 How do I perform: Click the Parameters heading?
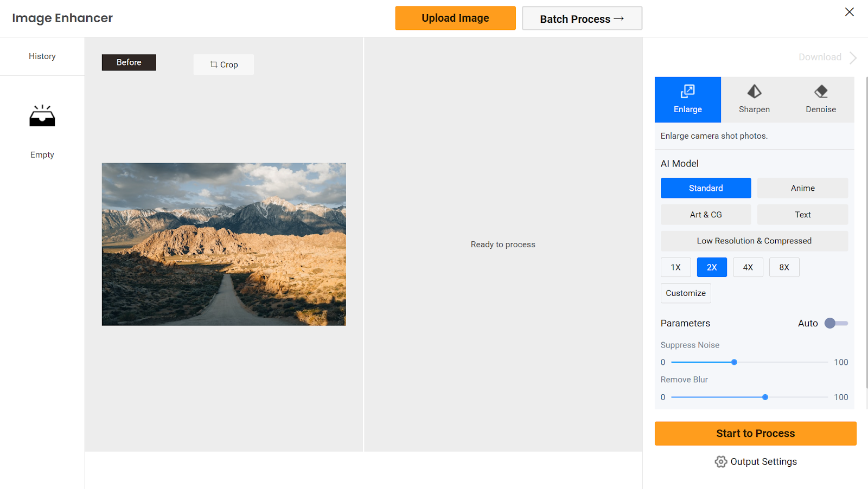[685, 323]
